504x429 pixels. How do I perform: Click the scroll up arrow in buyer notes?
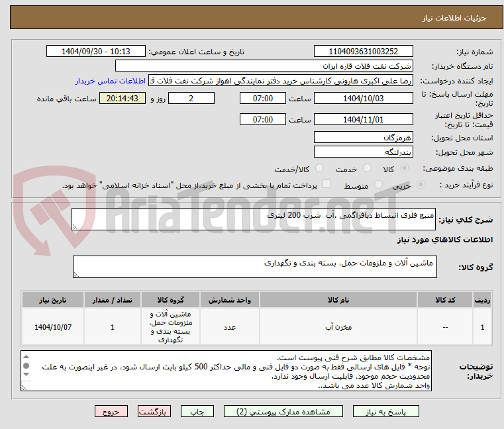pos(26,357)
